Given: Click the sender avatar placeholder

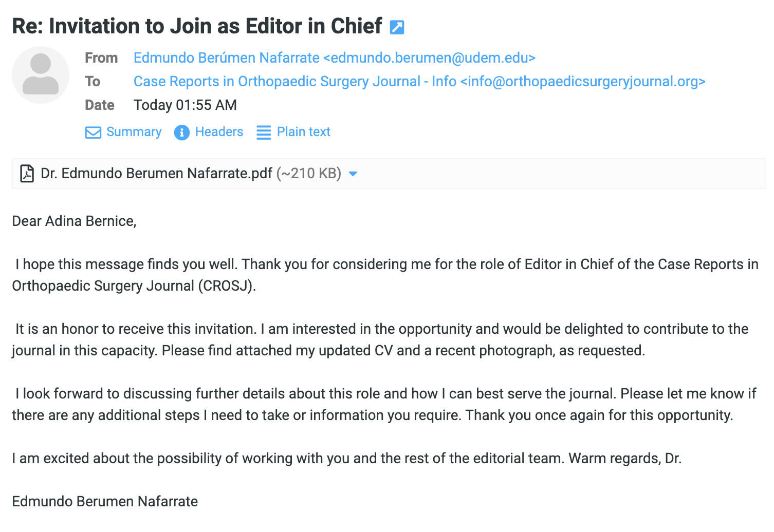Looking at the screenshot, I should tap(41, 75).
